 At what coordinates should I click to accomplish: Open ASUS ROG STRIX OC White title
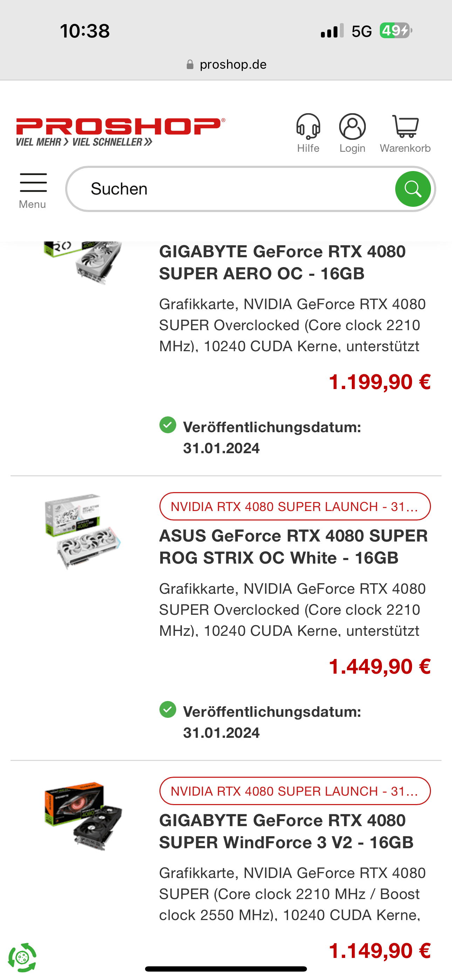click(x=293, y=547)
